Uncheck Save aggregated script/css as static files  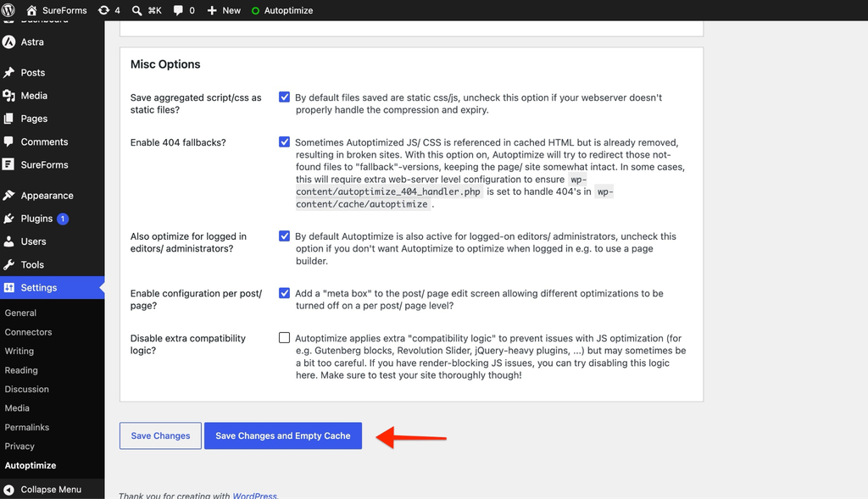(x=284, y=97)
